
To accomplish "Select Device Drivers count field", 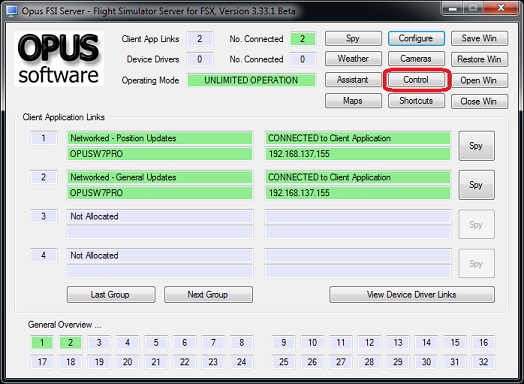I will tap(200, 59).
